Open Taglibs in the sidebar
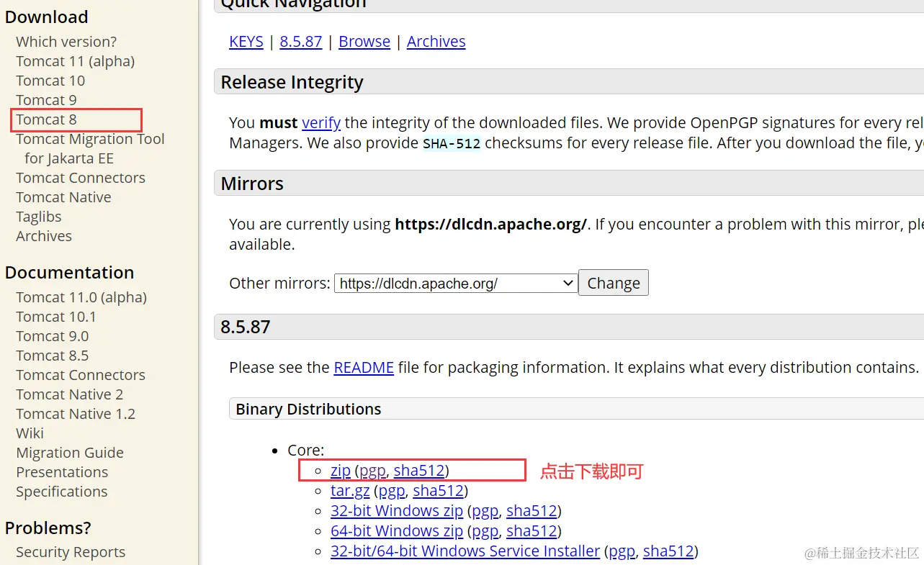Image resolution: width=924 pixels, height=565 pixels. tap(39, 217)
